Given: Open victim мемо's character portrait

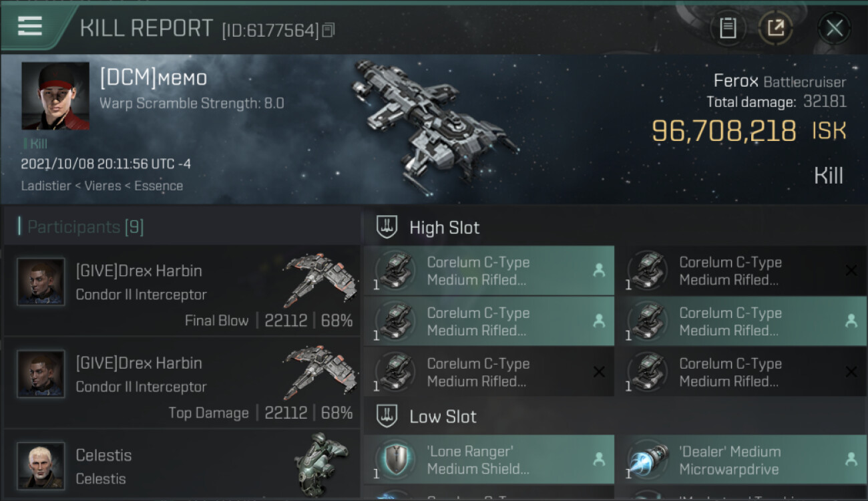Looking at the screenshot, I should click(x=55, y=96).
